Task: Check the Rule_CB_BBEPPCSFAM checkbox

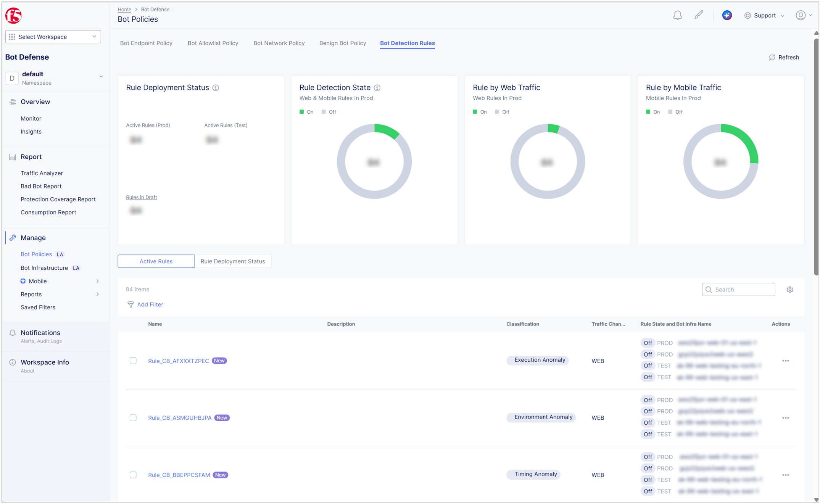Action: click(133, 475)
